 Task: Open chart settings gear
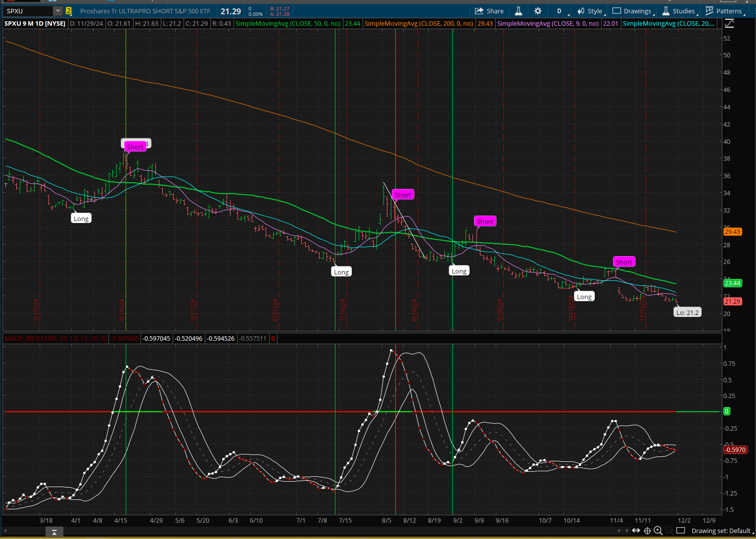[538, 11]
